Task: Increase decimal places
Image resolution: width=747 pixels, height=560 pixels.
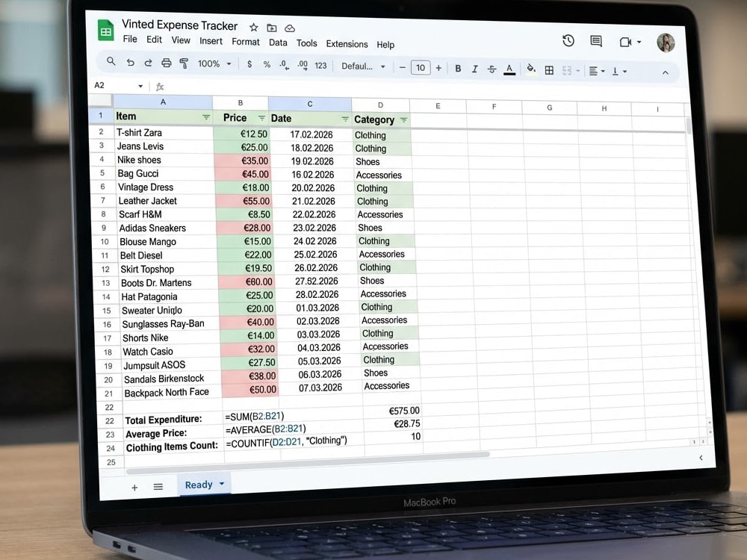Action: tap(302, 65)
